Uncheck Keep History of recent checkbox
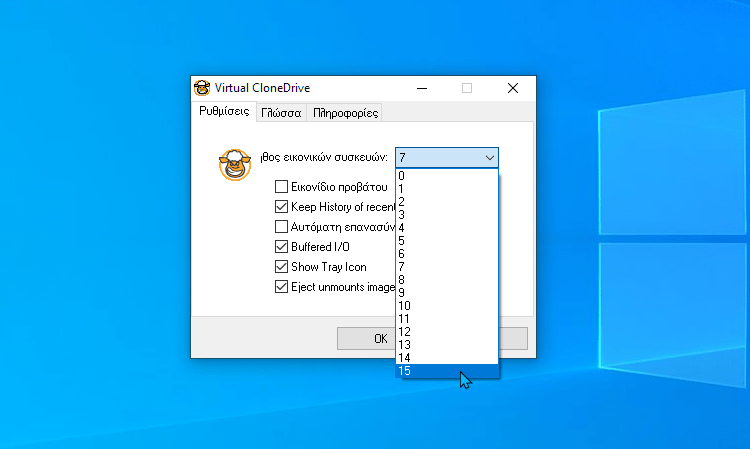Viewport: 750px width, 449px height. click(281, 207)
